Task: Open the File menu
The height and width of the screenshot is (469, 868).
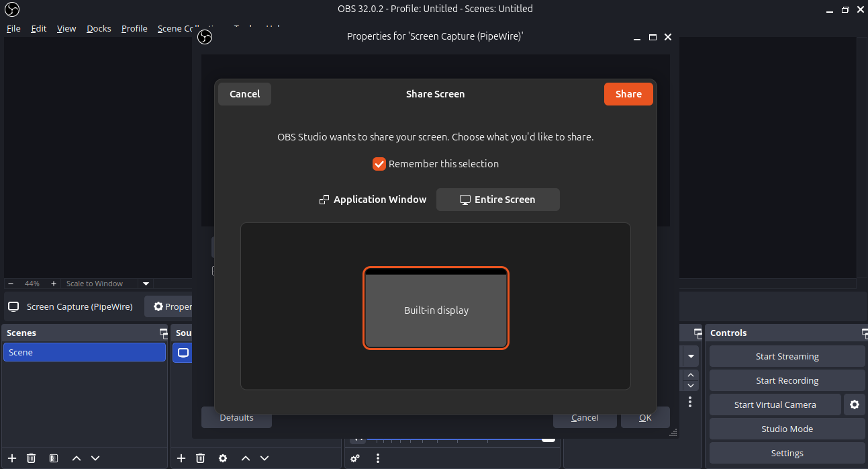Action: point(13,28)
